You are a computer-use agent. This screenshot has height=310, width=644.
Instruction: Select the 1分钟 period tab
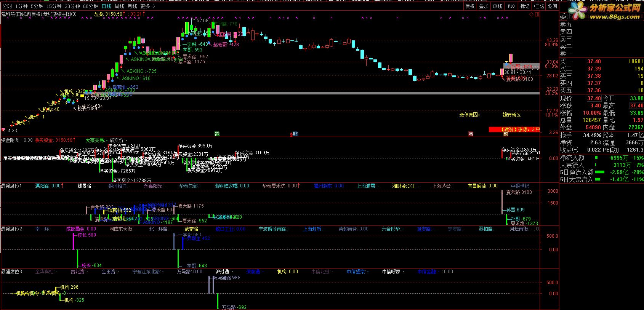[21, 6]
